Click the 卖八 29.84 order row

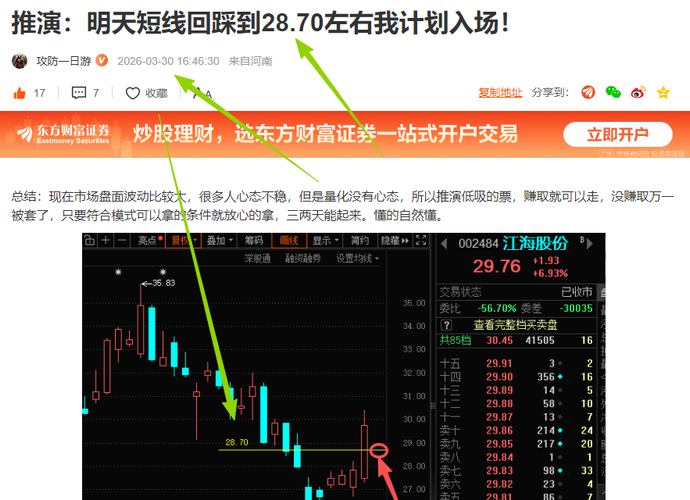tap(517, 457)
